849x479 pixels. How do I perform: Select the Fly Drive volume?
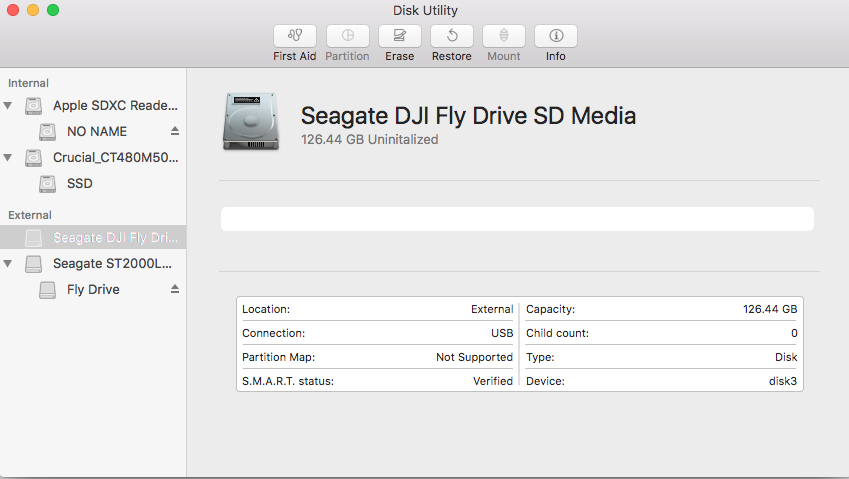93,290
